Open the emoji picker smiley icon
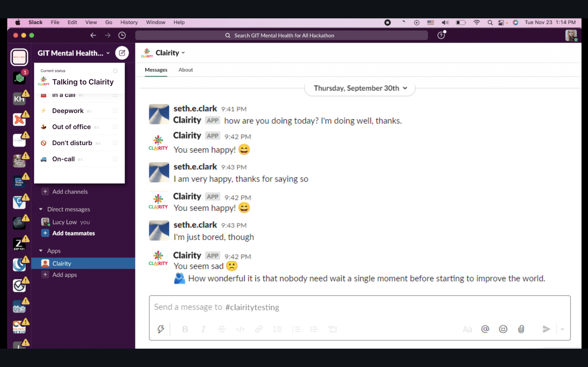Screen dimensions: 588x367 click(503, 329)
